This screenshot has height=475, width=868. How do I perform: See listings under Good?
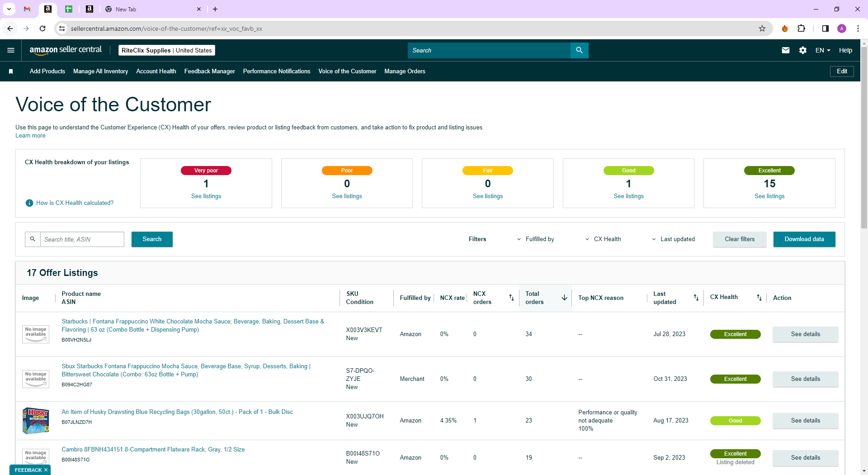coord(628,196)
